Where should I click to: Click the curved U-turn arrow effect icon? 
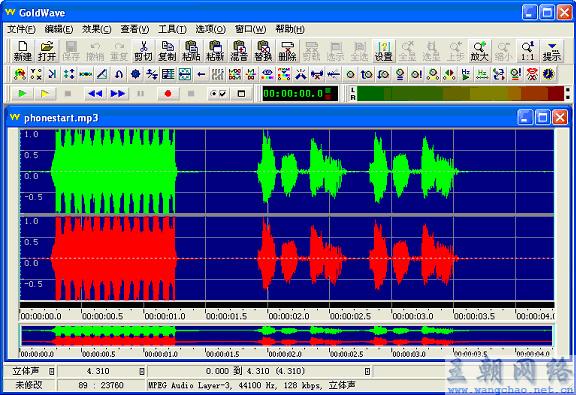119,75
